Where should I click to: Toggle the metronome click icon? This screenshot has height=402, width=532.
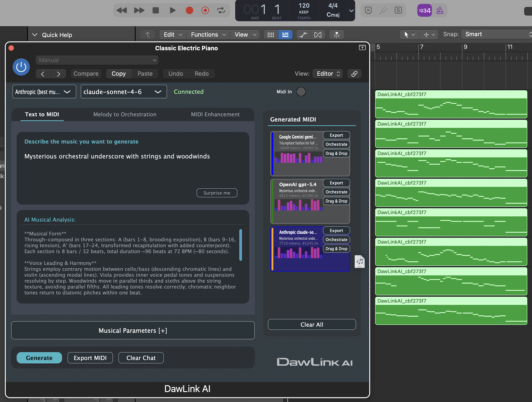[440, 11]
